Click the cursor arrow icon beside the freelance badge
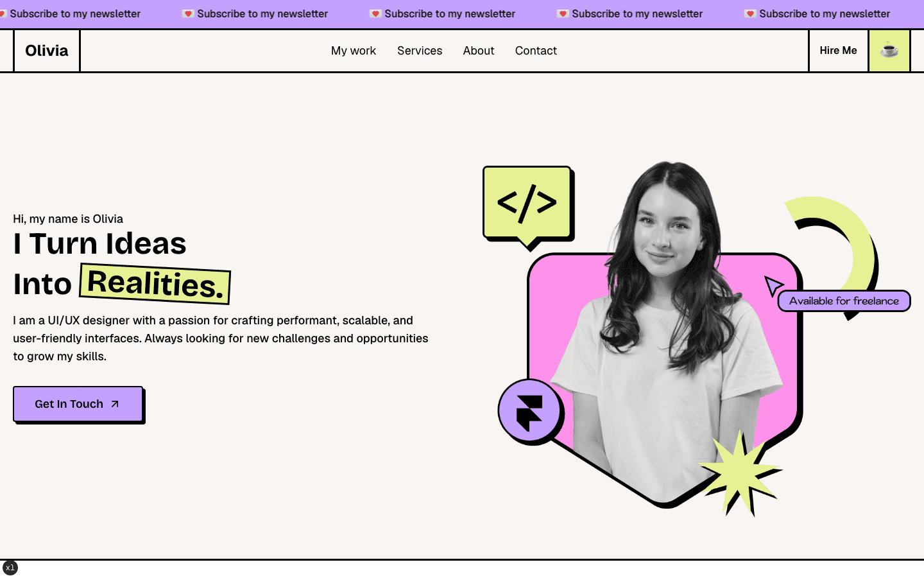 coord(773,286)
